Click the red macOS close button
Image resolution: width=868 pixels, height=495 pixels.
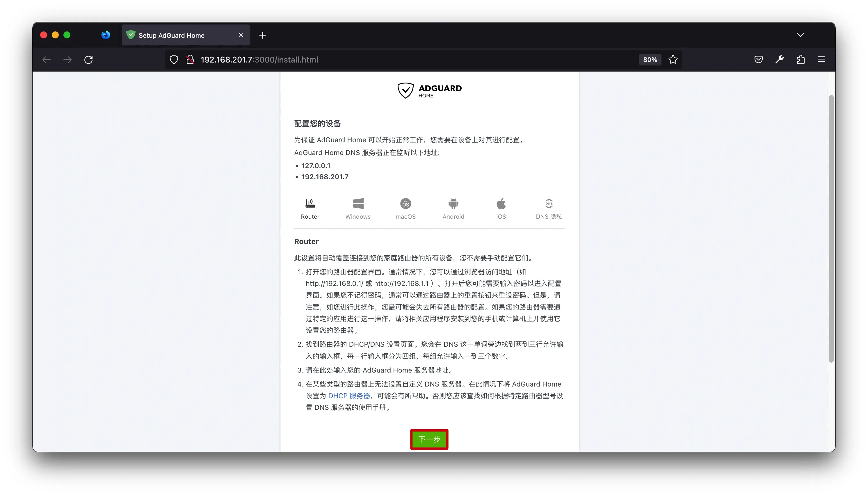coord(44,35)
